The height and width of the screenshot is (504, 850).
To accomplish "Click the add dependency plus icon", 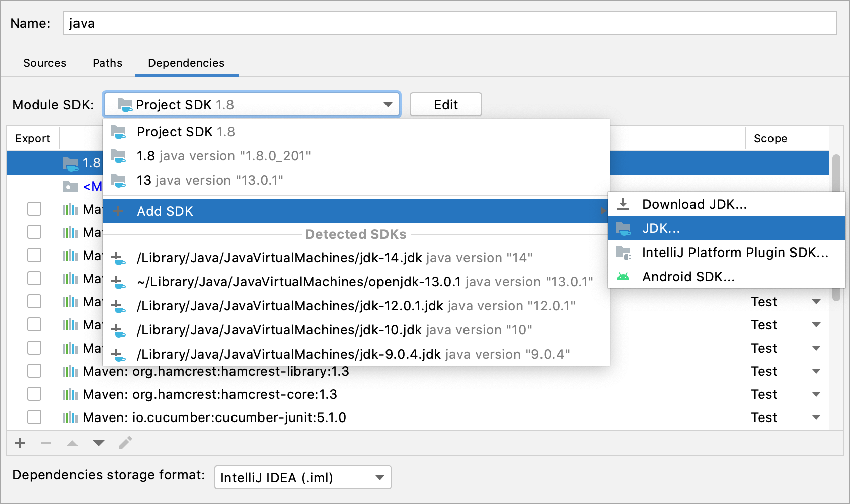I will click(x=20, y=443).
